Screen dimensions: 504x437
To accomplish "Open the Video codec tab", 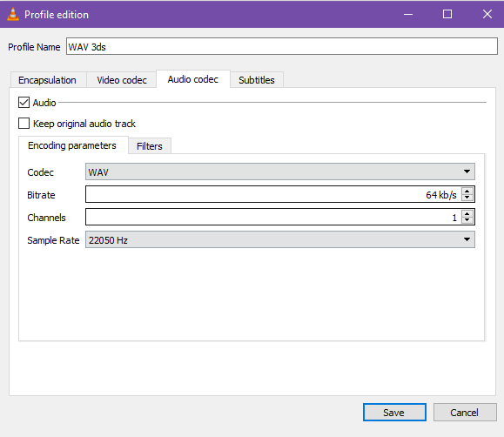I will click(x=122, y=80).
